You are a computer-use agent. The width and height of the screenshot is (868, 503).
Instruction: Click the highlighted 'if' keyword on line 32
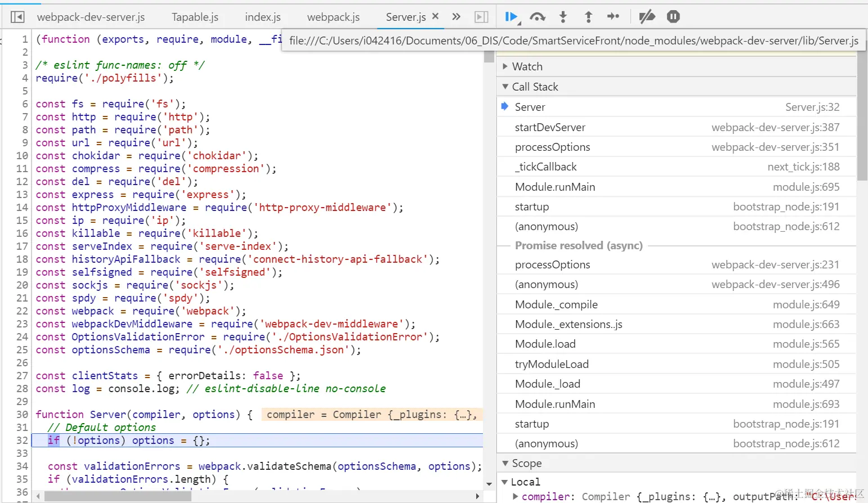(53, 440)
